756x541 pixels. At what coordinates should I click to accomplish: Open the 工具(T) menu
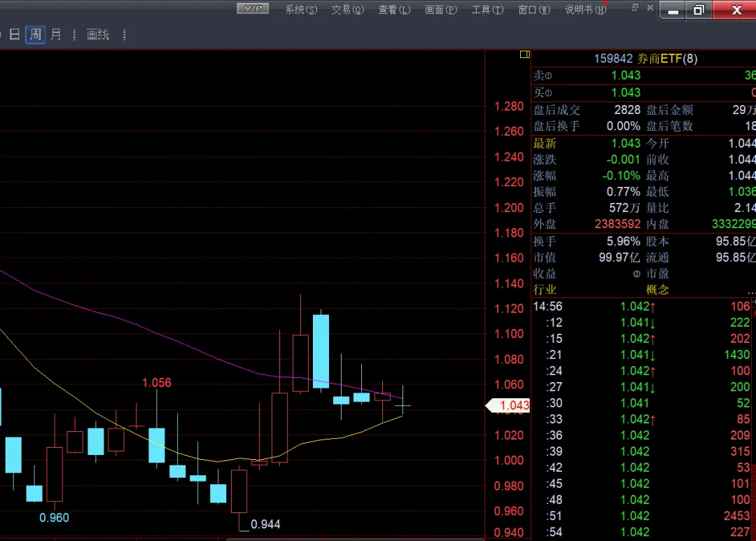point(487,10)
